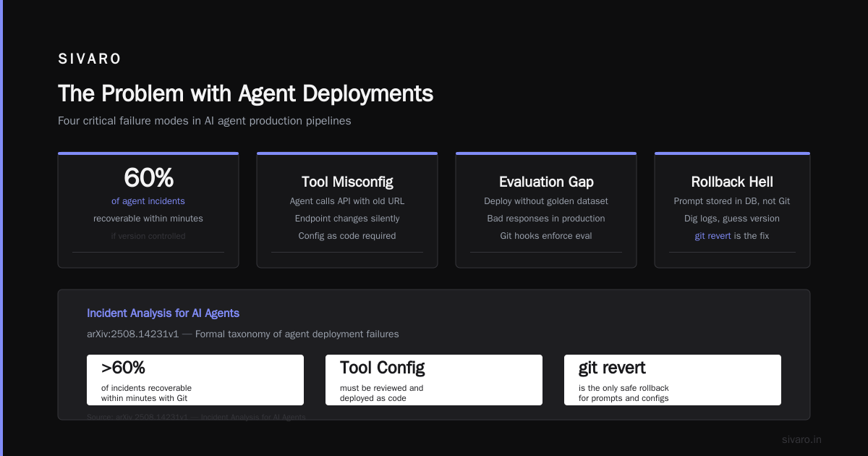Select the Evaluation Gap card title
This screenshot has width=868, height=456.
point(546,182)
